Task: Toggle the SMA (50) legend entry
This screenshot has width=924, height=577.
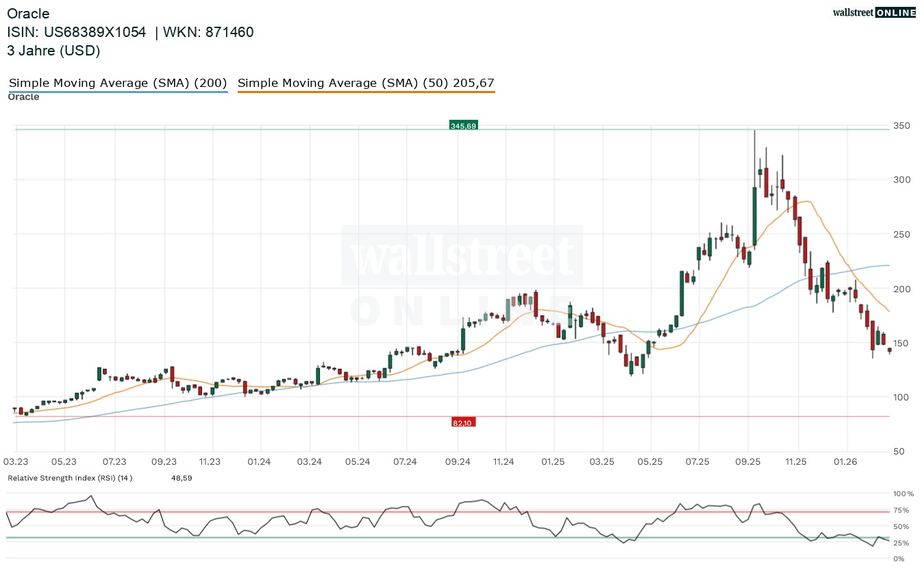Action: pyautogui.click(x=366, y=84)
